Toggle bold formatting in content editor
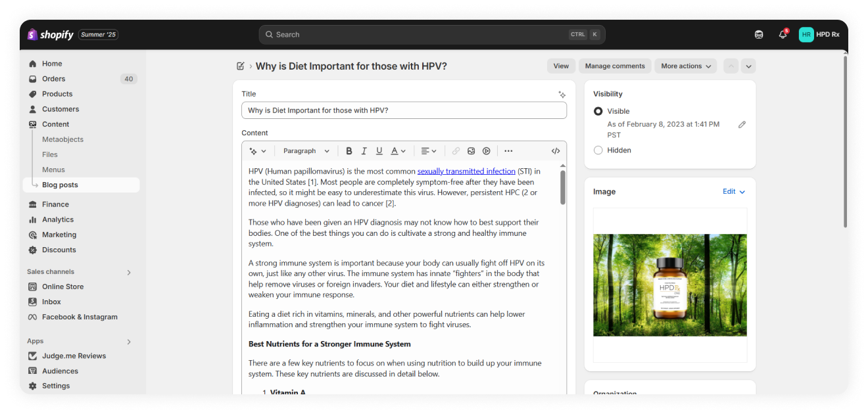This screenshot has height=414, width=868. coord(349,151)
